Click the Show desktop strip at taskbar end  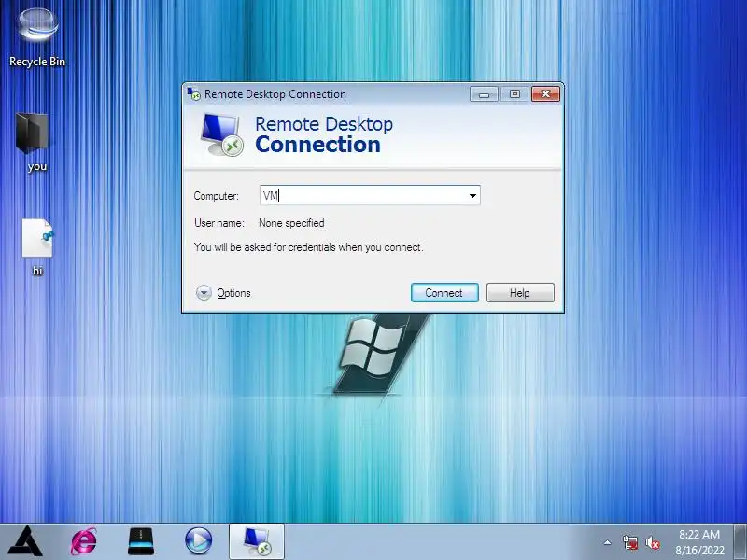pyautogui.click(x=740, y=541)
